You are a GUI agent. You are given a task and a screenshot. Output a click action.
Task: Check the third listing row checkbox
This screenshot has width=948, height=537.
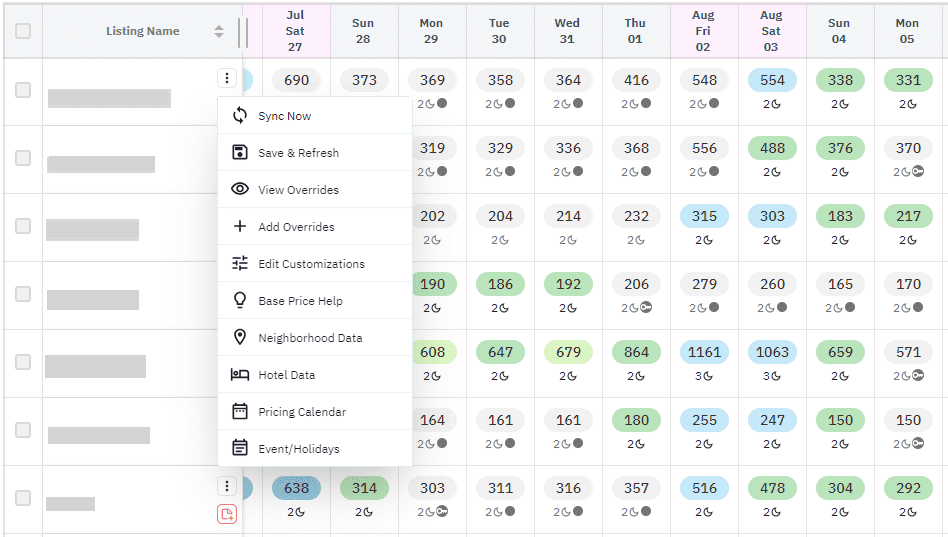point(23,226)
